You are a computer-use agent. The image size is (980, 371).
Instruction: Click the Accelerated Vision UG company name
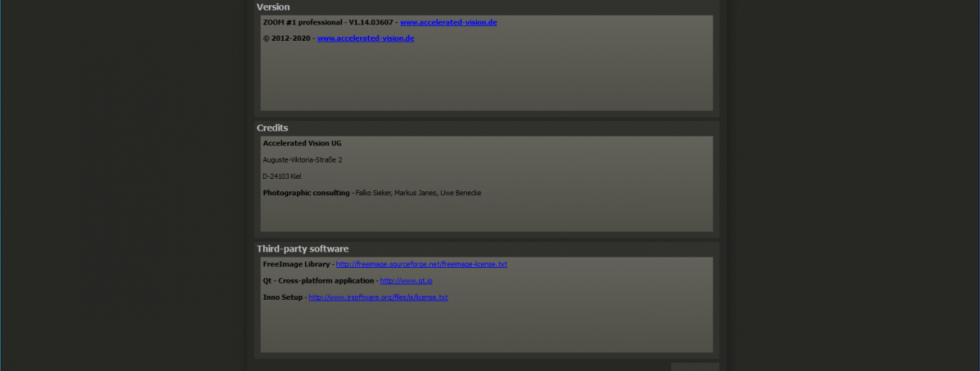[x=302, y=143]
